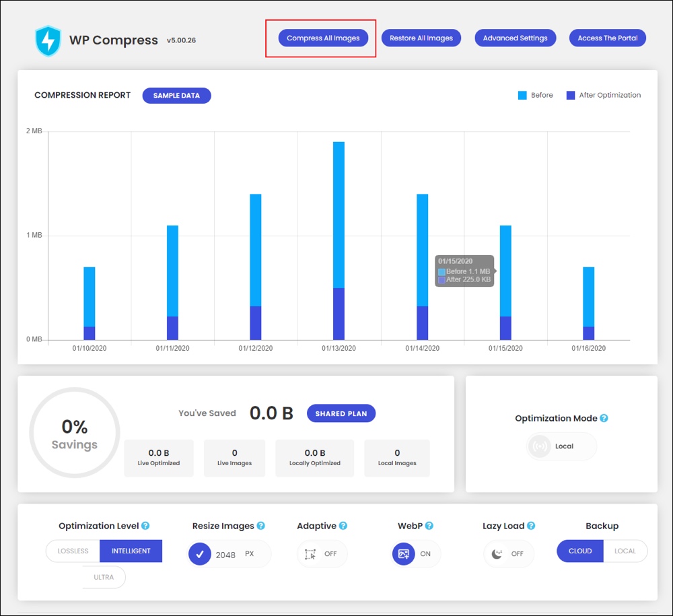
Task: Click the 01/16/2020 axis date label
Action: 588,348
